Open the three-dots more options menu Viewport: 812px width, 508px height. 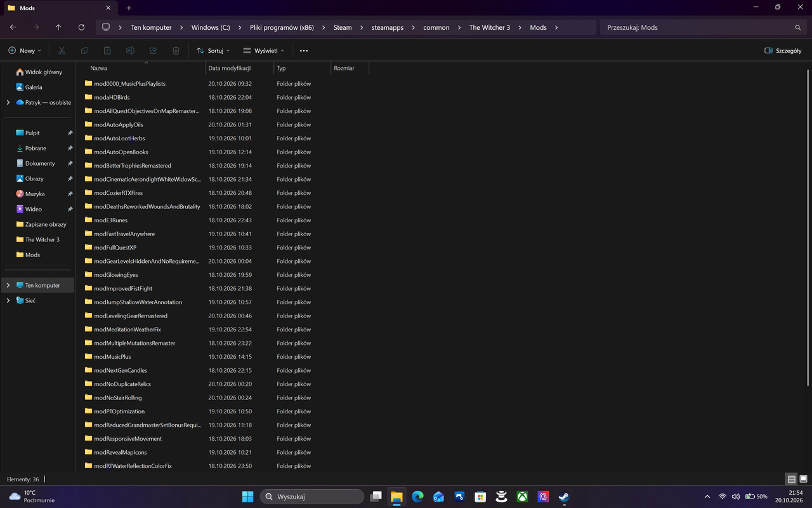[303, 51]
